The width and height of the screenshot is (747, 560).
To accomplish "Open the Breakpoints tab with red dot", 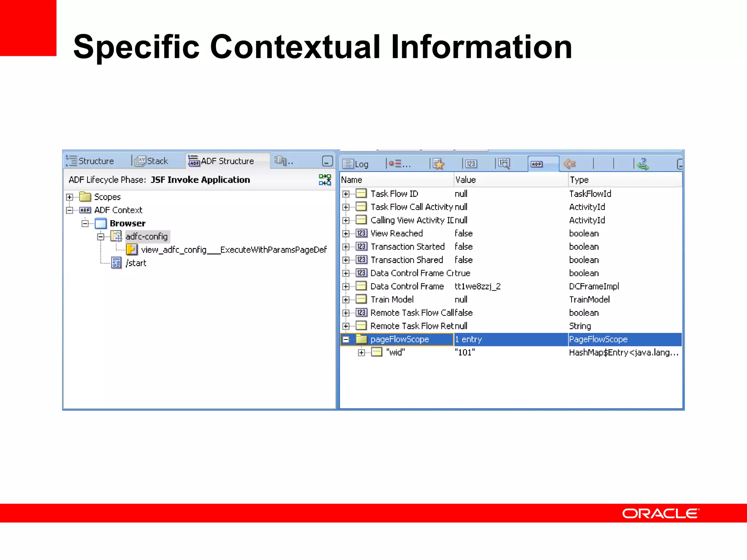I will click(399, 164).
